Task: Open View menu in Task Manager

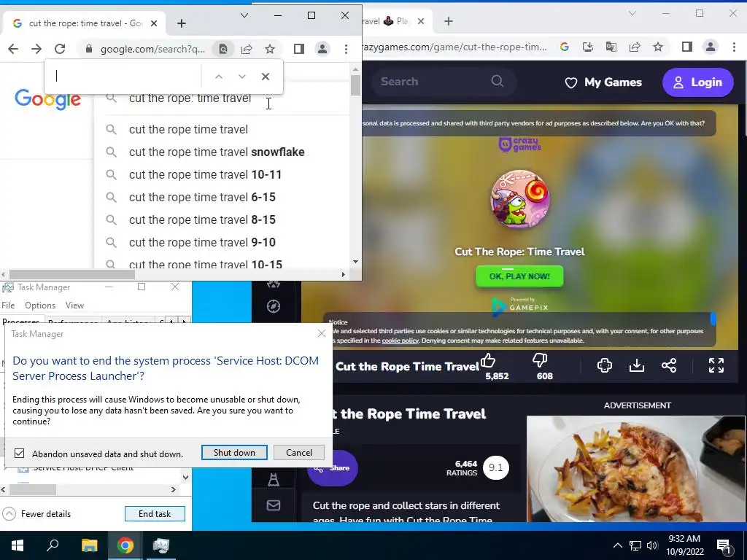Action: (75, 306)
